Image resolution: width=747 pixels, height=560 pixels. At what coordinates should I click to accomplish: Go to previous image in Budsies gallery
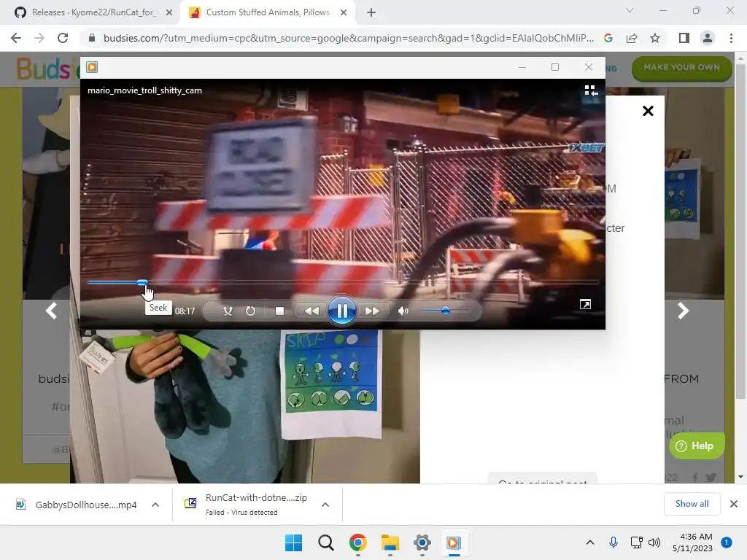coord(52,311)
